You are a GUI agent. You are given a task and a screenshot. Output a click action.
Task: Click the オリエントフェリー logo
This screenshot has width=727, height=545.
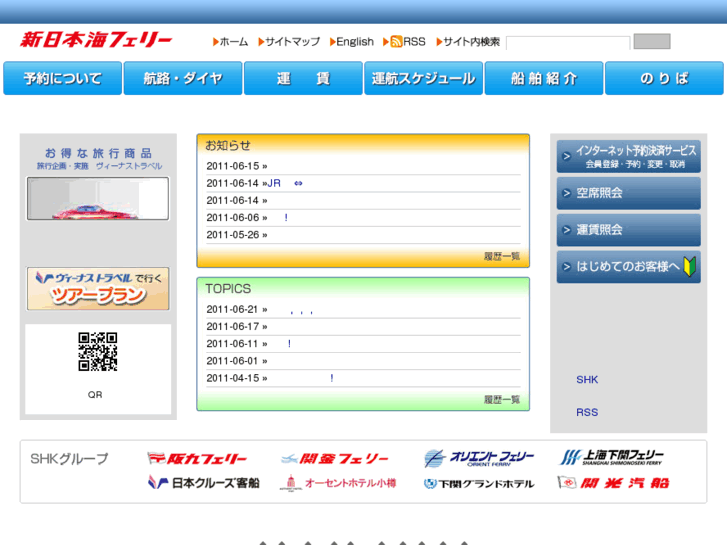[479, 458]
